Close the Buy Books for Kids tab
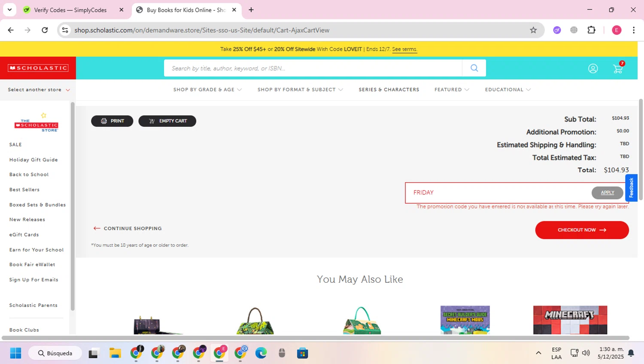Image resolution: width=644 pixels, height=364 pixels. pyautogui.click(x=234, y=10)
